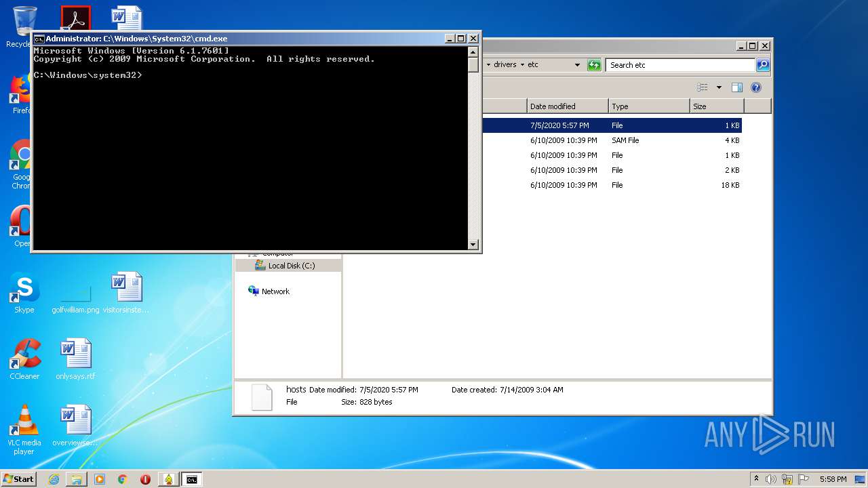The width and height of the screenshot is (868, 488).
Task: Open Action Center flag icon
Action: [x=803, y=479]
